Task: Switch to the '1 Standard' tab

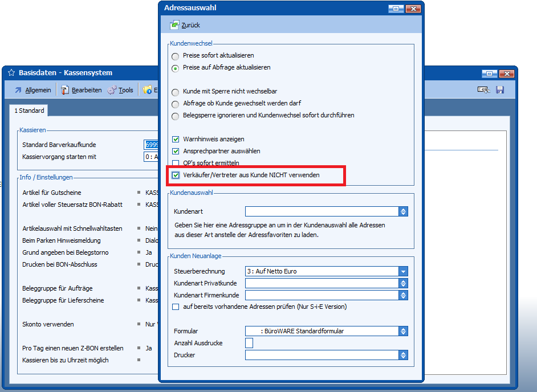Action: tap(30, 111)
